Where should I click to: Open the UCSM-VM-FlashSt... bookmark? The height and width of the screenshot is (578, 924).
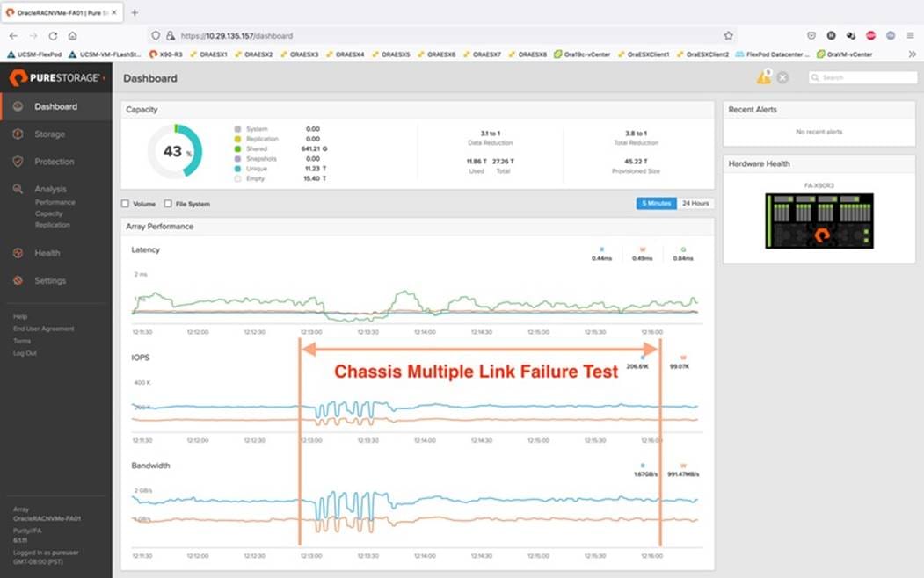click(105, 54)
